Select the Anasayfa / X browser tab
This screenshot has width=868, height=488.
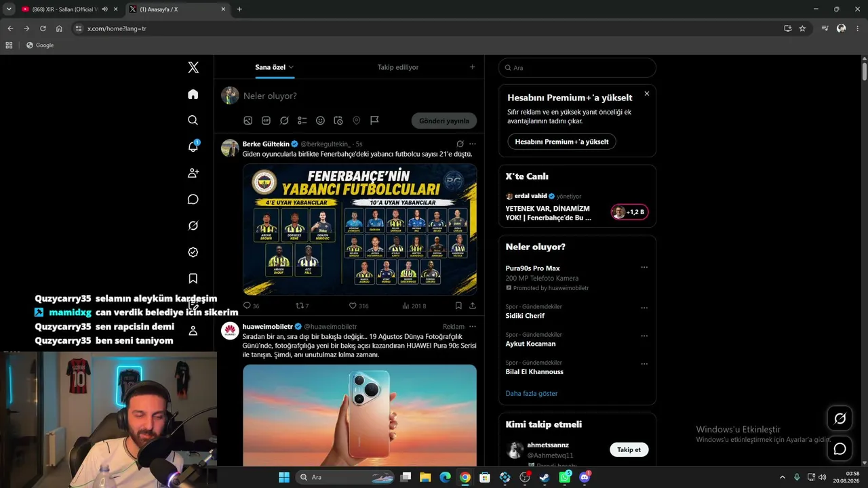coord(179,9)
